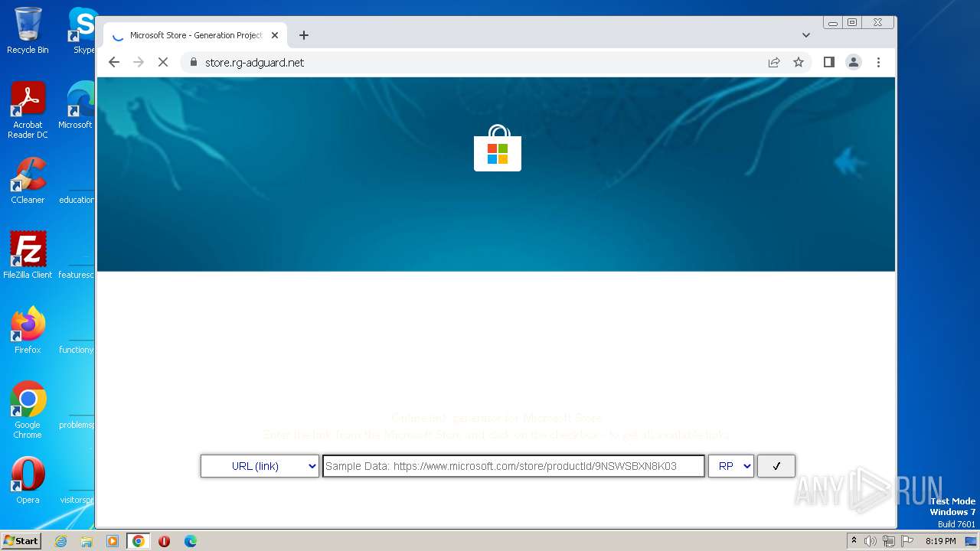Expand the tab search chevron
Image resolution: width=980 pixels, height=551 pixels.
coord(806,35)
